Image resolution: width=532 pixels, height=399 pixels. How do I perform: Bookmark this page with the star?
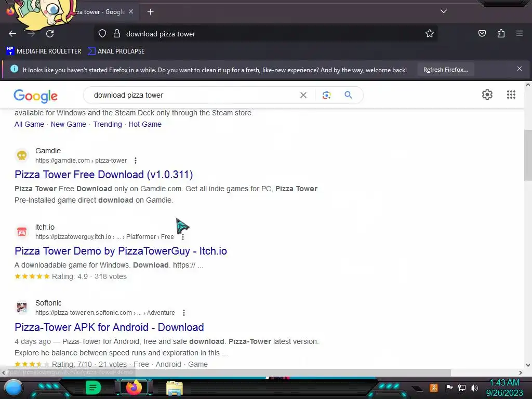tap(430, 34)
